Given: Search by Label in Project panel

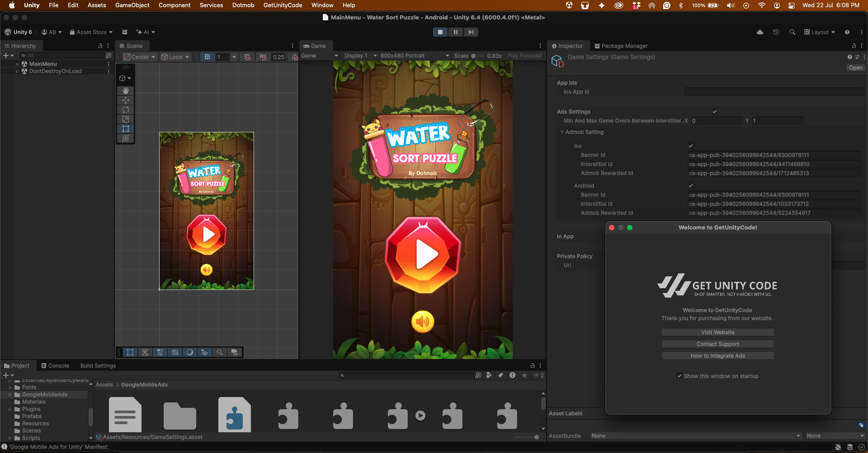Looking at the screenshot, I should (x=500, y=375).
